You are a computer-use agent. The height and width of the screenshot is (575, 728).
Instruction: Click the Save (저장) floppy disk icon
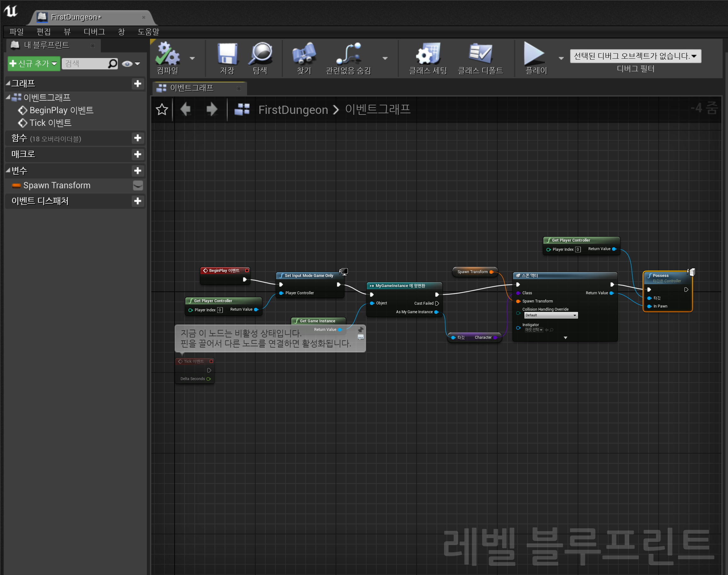coord(227,54)
